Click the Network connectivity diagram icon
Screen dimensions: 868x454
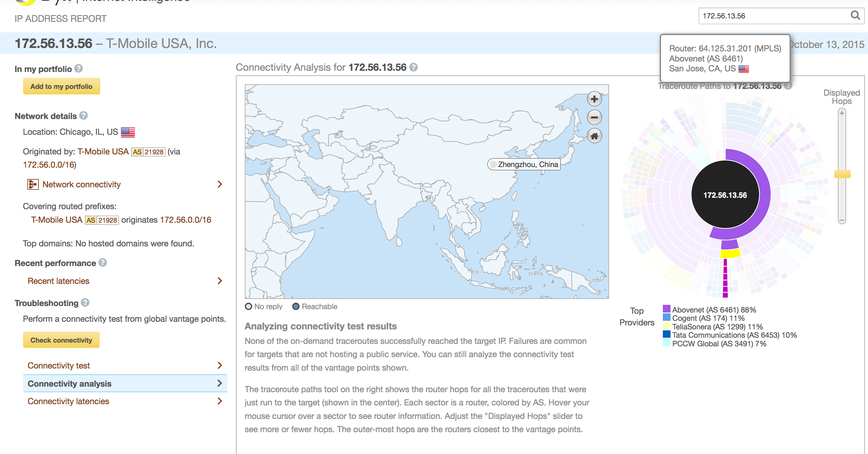click(x=33, y=184)
